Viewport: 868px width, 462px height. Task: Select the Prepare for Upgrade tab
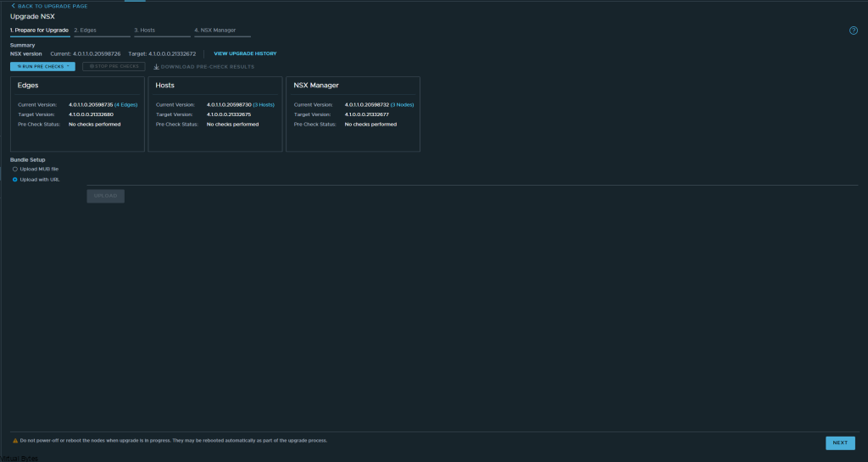tap(39, 31)
